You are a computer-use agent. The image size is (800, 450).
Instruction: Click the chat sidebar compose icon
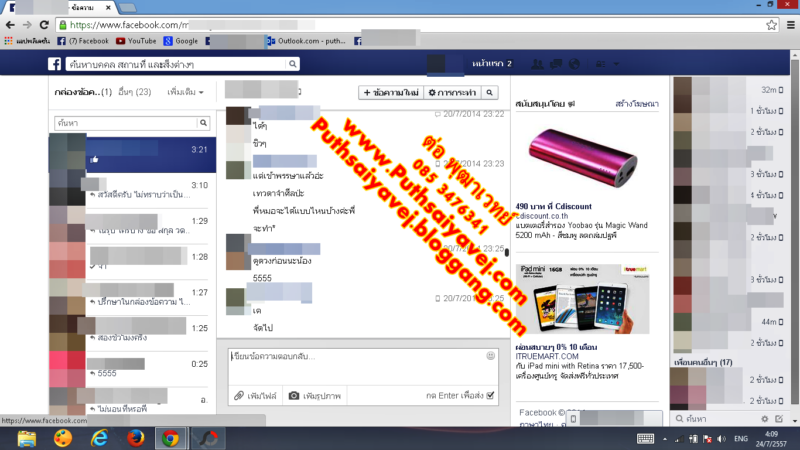(x=779, y=419)
